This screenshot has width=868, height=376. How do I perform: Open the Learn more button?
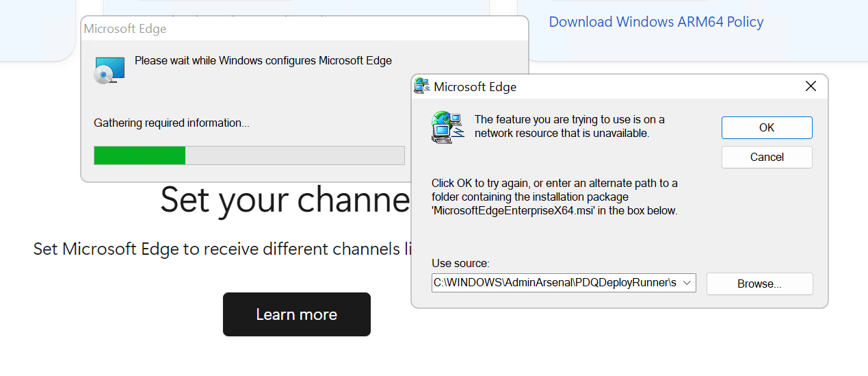click(297, 314)
